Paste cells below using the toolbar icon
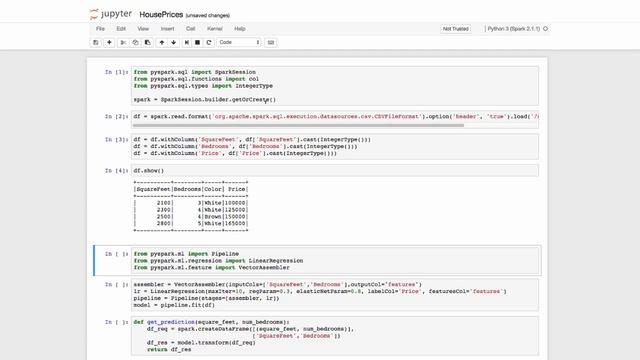Screen dimensions: 640x360 (x=147, y=42)
